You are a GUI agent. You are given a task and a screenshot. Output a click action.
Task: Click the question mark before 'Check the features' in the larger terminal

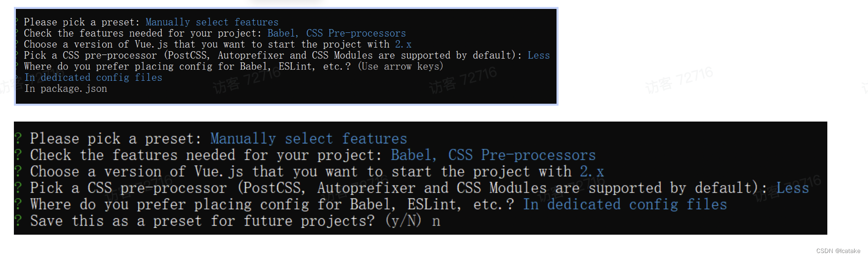[x=18, y=155]
